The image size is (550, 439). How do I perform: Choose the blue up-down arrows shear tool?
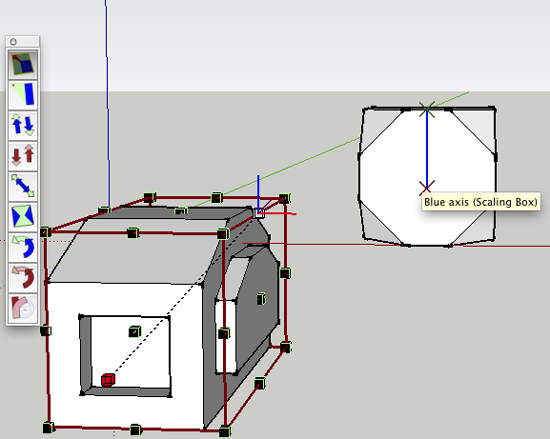(23, 125)
